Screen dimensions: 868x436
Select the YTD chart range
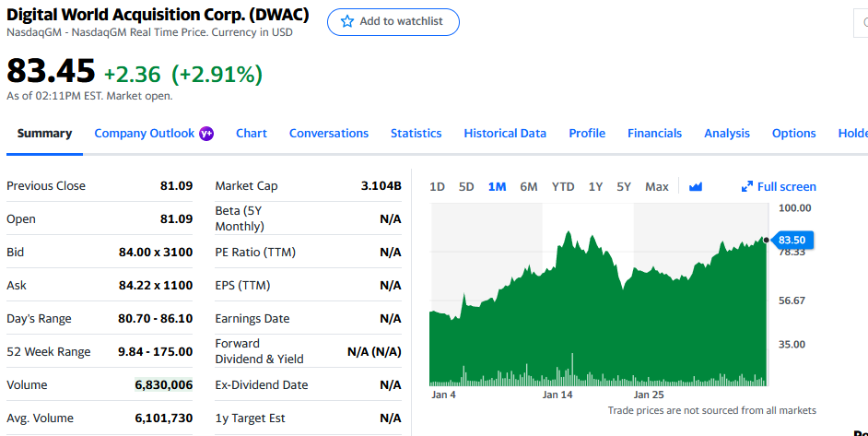(563, 187)
